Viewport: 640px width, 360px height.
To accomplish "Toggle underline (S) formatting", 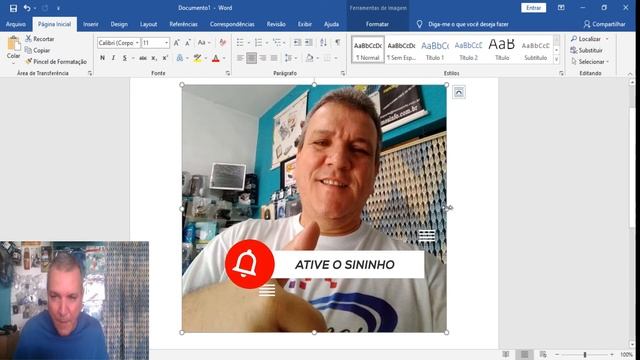I will (124, 58).
